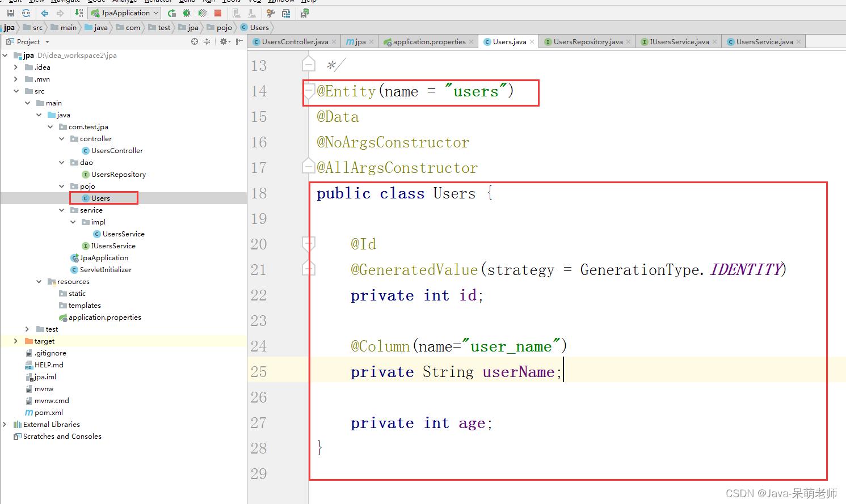Expand the target folder

[x=15, y=341]
